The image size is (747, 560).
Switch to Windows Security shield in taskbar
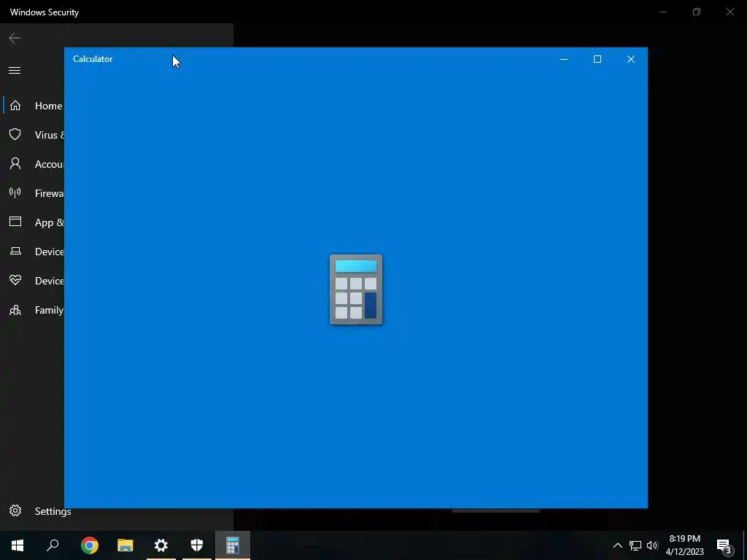197,545
